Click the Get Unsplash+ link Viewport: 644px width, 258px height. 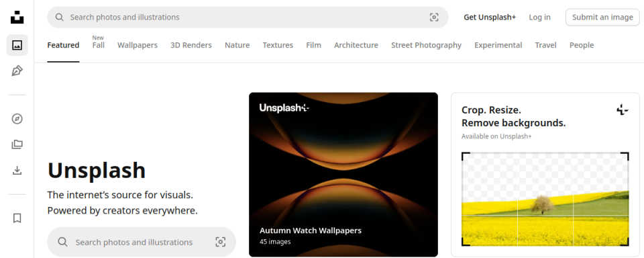pyautogui.click(x=490, y=17)
